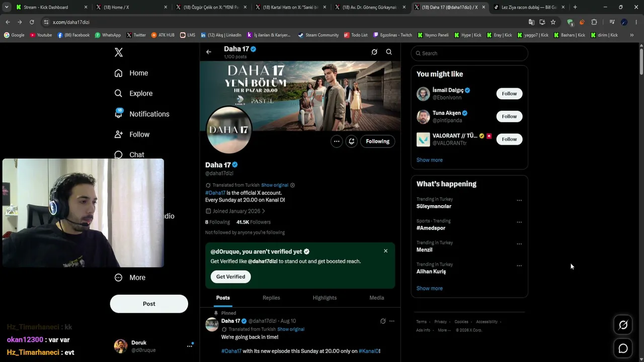Open the Chrome extensions puzzle icon

[x=594, y=22]
